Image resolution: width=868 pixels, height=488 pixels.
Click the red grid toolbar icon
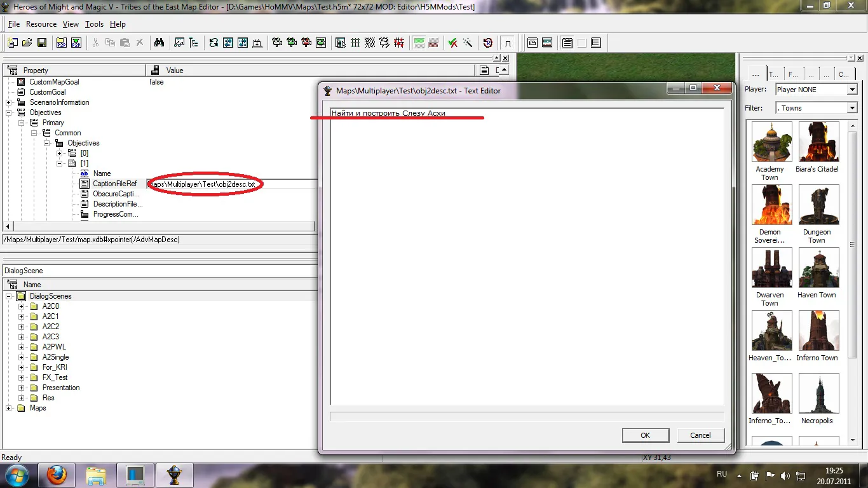[x=399, y=43]
